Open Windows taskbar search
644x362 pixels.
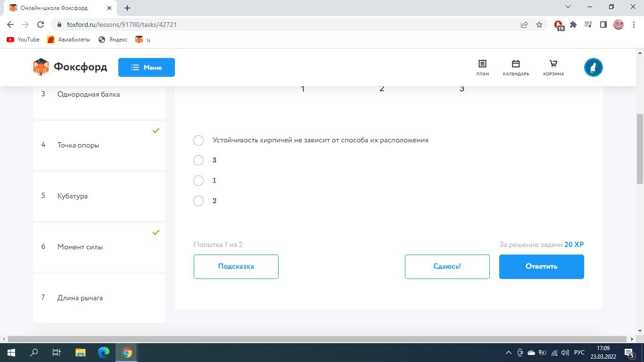(x=34, y=353)
